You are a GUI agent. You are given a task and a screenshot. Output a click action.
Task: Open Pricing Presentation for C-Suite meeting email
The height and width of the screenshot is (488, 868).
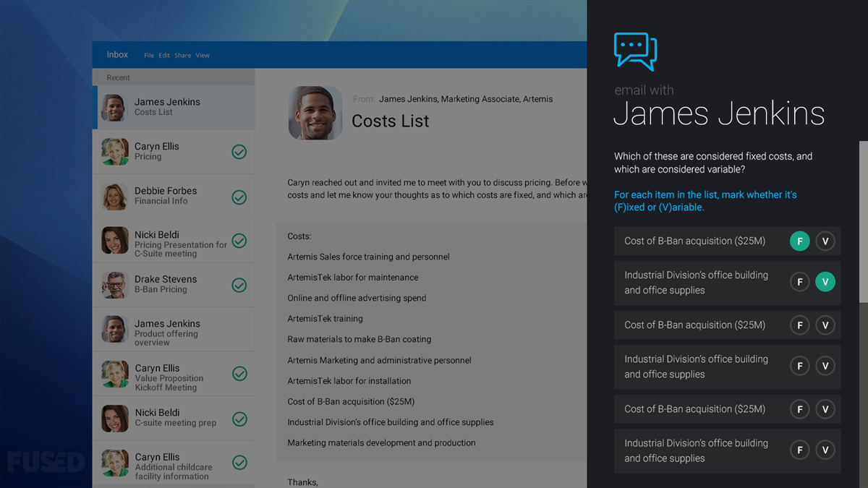coord(174,241)
